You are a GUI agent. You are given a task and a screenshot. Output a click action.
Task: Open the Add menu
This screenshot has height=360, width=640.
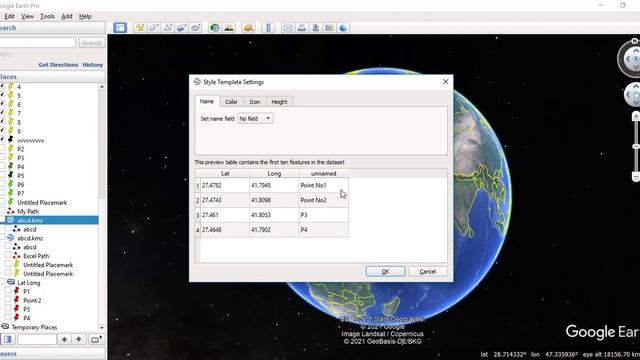point(67,16)
